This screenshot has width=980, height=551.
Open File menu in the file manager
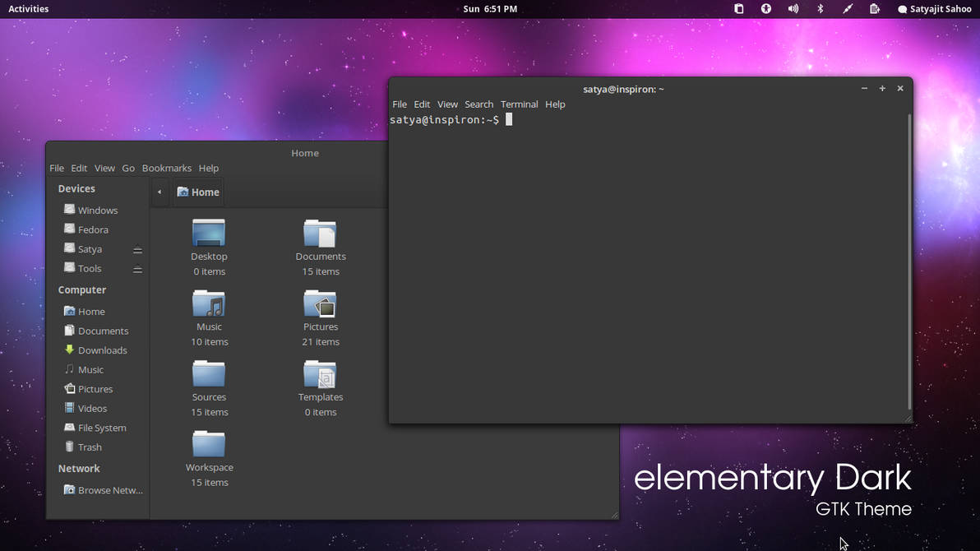click(x=56, y=169)
